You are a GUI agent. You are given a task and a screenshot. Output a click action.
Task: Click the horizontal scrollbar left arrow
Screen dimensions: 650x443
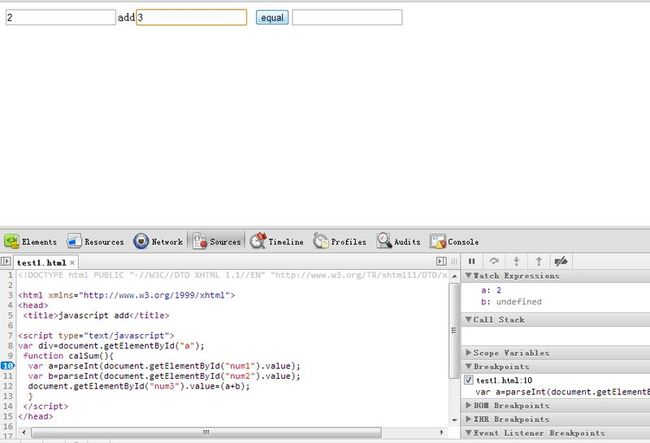(24, 433)
